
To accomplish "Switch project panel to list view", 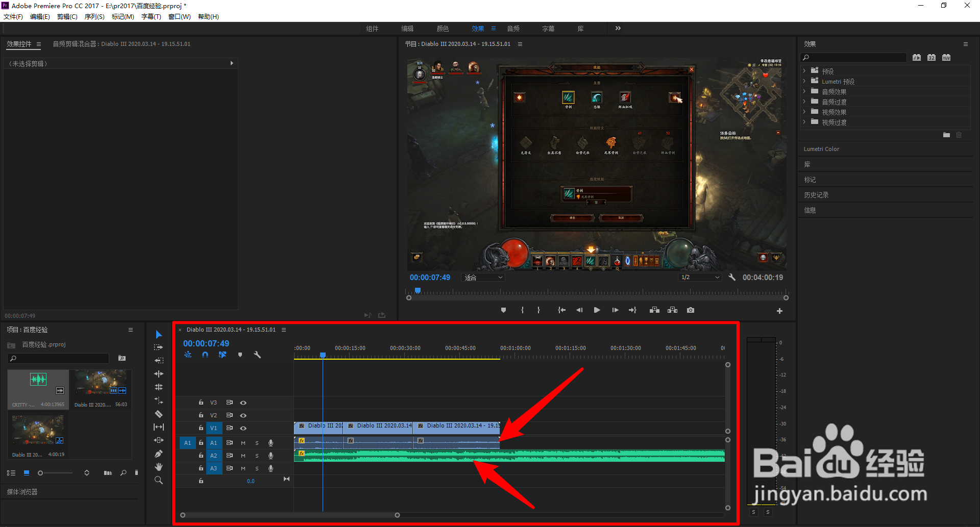I will (x=11, y=473).
